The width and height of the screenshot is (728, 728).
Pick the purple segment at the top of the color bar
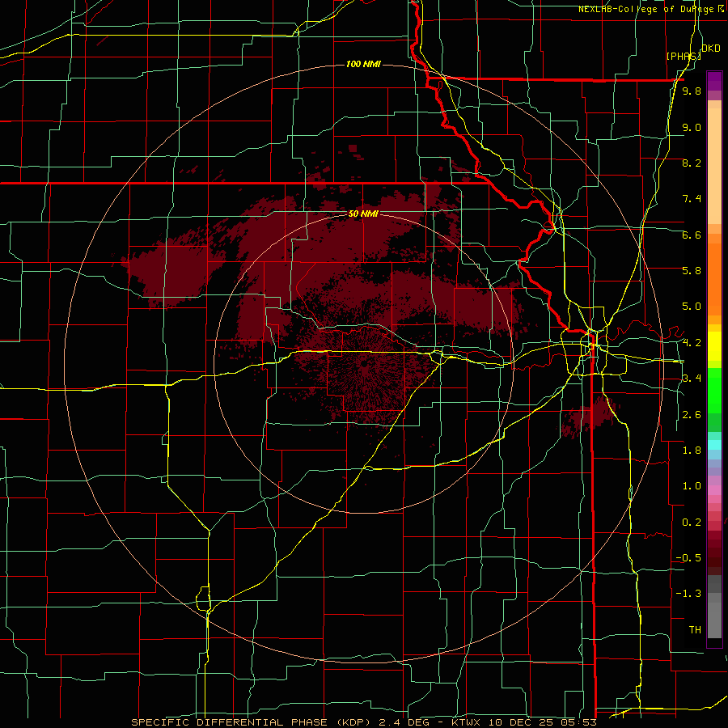(714, 81)
